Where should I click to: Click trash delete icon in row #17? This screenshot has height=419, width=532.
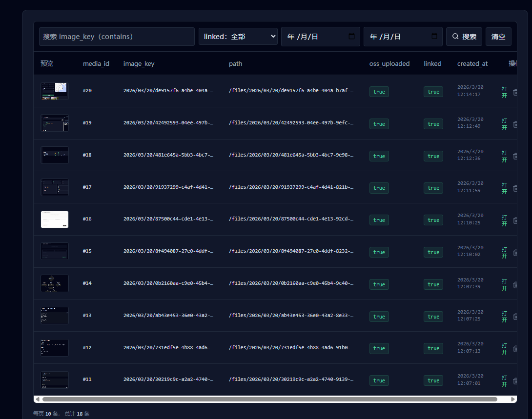point(515,188)
